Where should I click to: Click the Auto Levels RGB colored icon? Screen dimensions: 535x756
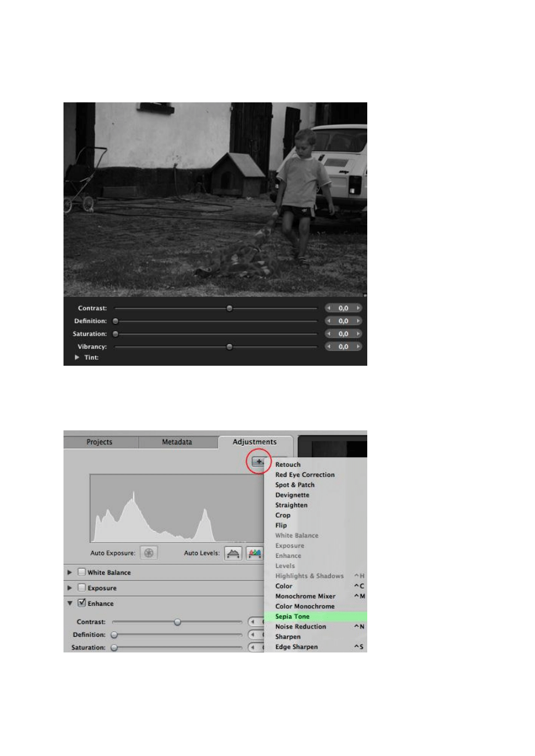(x=255, y=553)
